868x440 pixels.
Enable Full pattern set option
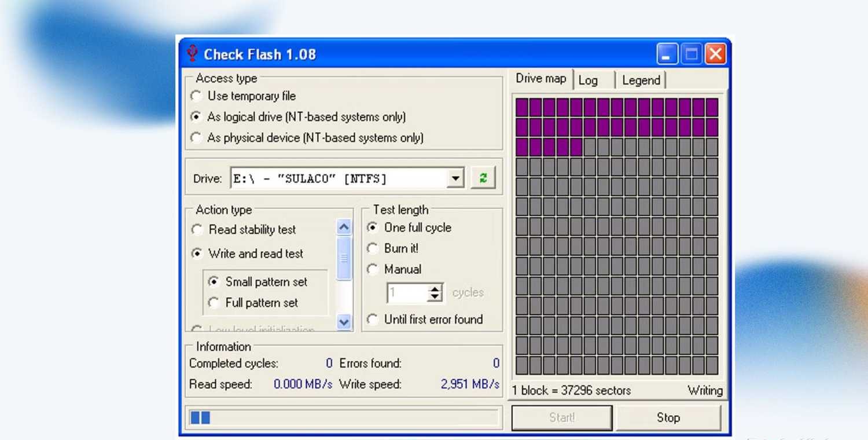(x=214, y=303)
